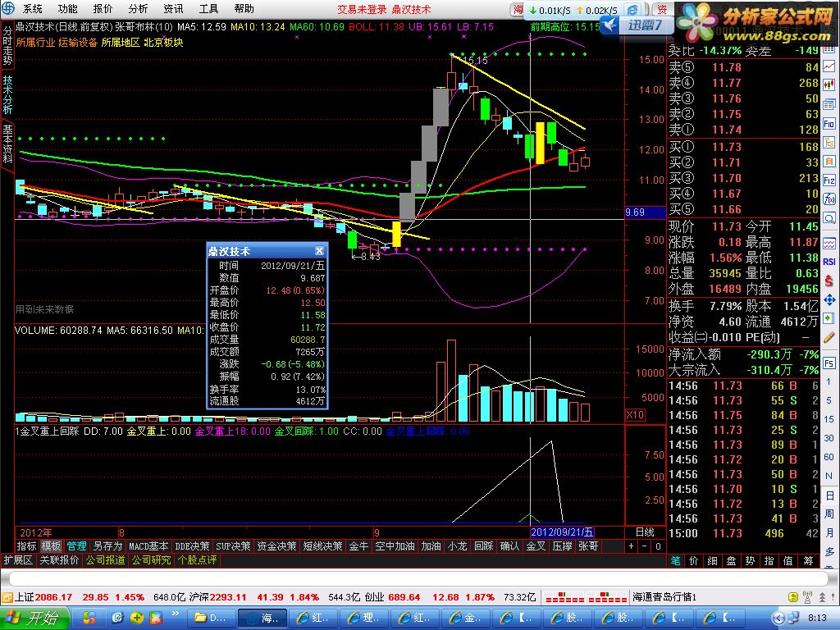Image resolution: width=840 pixels, height=630 pixels.
Task: Select the N custom period button
Action: coord(829,476)
